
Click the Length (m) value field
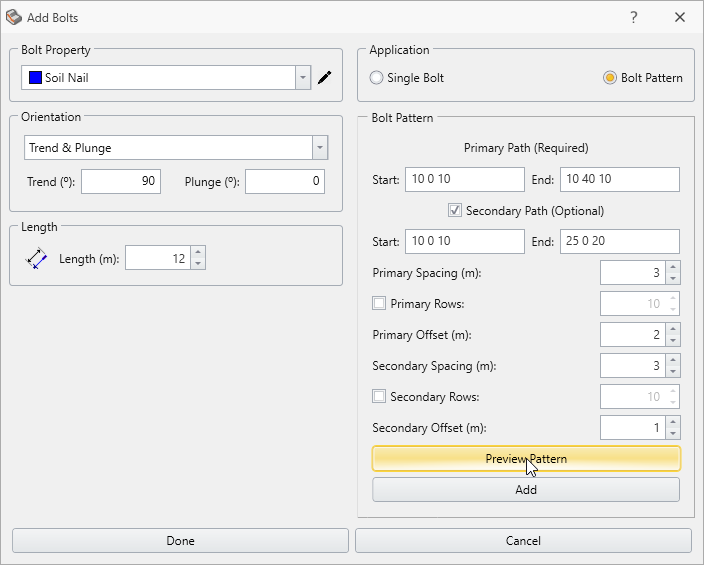coord(158,258)
